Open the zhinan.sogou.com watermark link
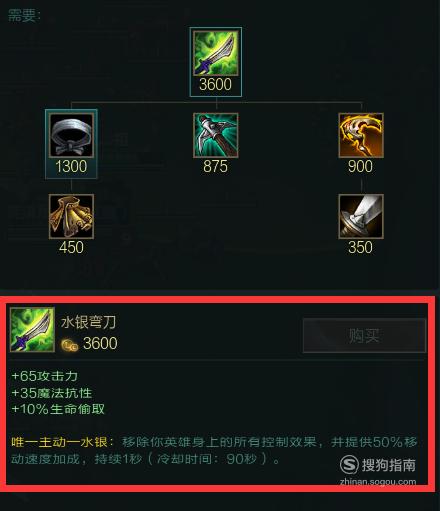The height and width of the screenshot is (511, 440). click(378, 482)
